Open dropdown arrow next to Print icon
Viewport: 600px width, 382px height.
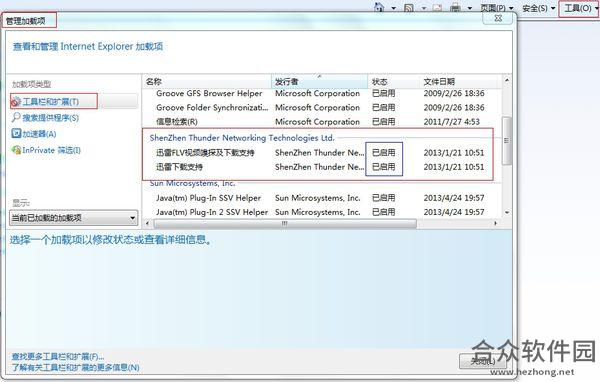click(470, 8)
